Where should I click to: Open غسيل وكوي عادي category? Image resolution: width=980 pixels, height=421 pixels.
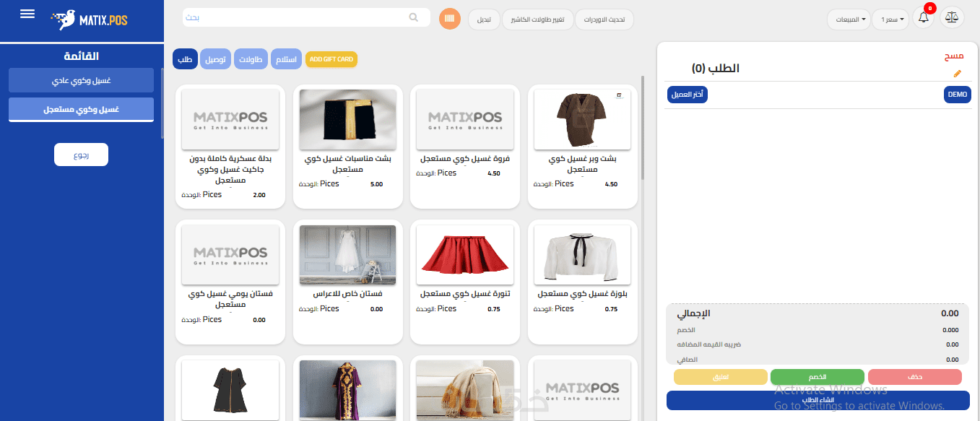click(x=81, y=80)
